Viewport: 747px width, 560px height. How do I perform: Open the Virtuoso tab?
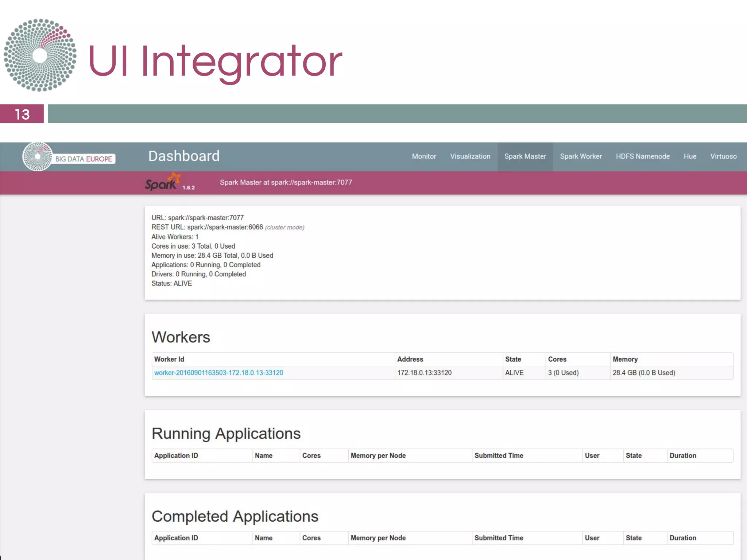[x=723, y=156]
